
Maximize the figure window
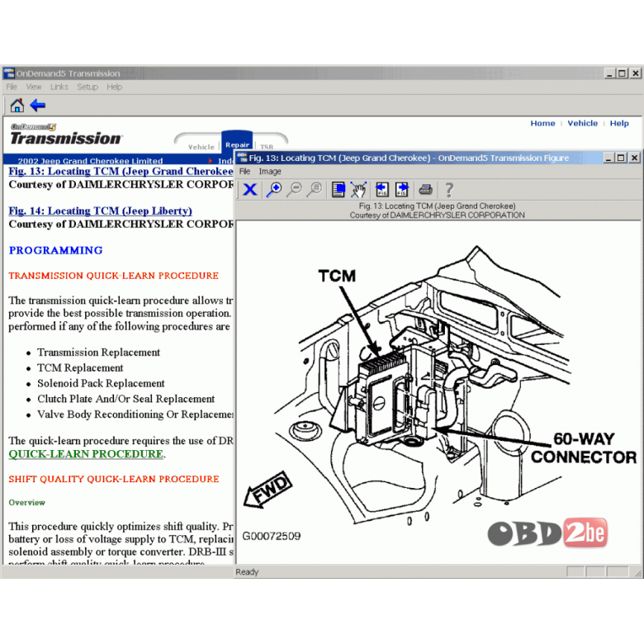[621, 158]
